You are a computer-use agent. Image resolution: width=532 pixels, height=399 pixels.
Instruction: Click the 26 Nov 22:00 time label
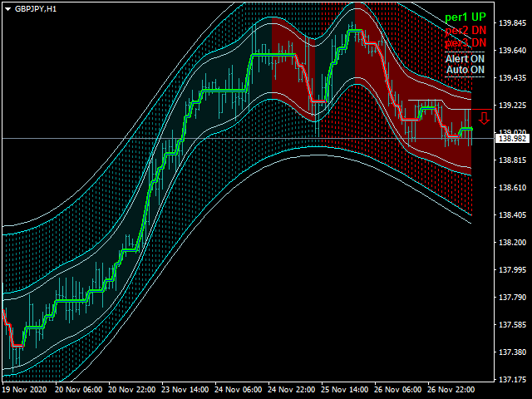pyautogui.click(x=451, y=390)
